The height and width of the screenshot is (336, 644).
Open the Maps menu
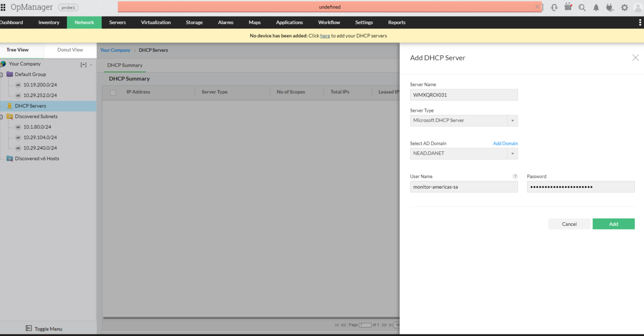254,22
